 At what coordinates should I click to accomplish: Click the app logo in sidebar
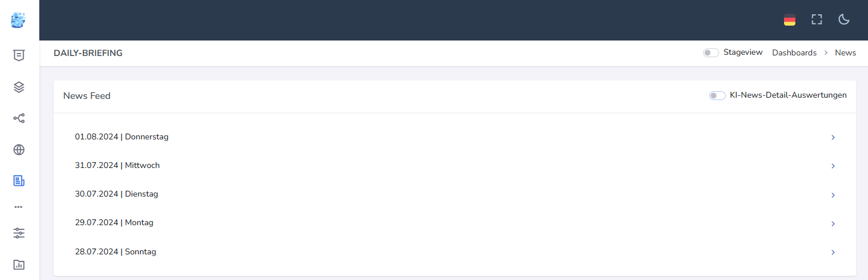tap(18, 20)
